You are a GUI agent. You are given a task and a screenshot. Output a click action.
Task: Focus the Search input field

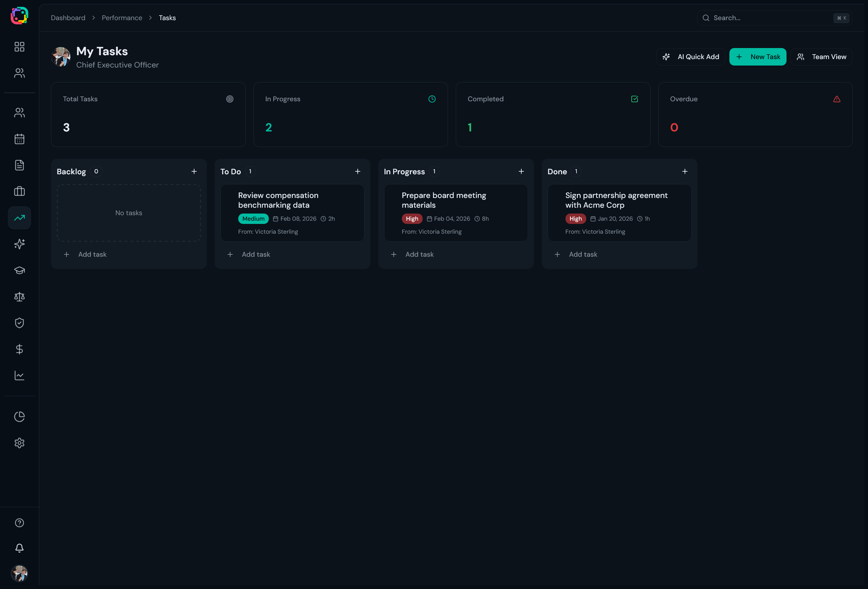[769, 18]
